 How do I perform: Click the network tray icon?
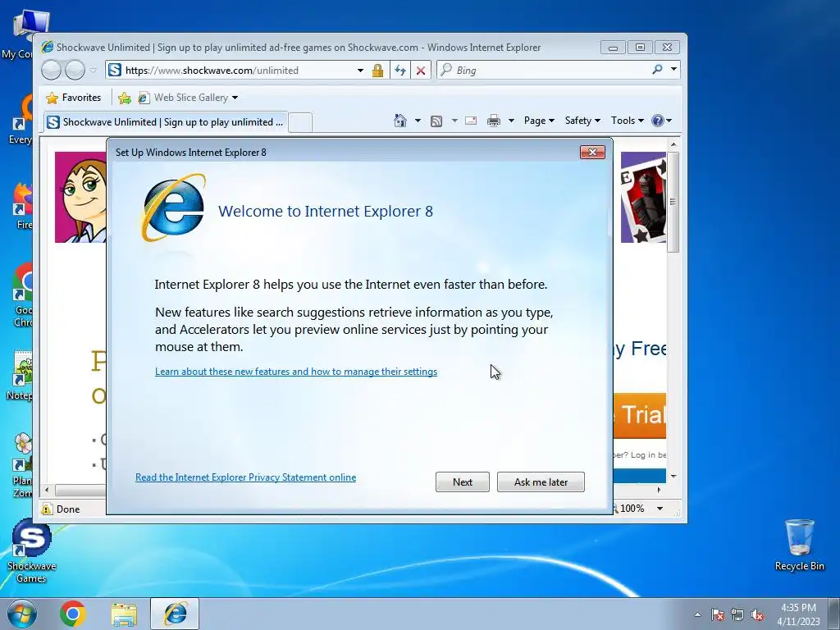point(737,614)
